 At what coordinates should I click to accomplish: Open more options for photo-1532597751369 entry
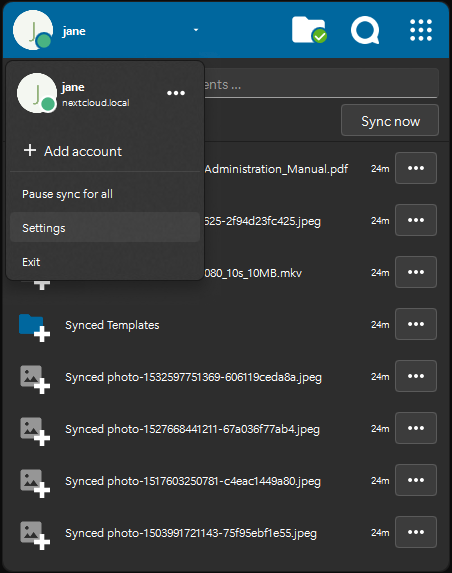(416, 376)
